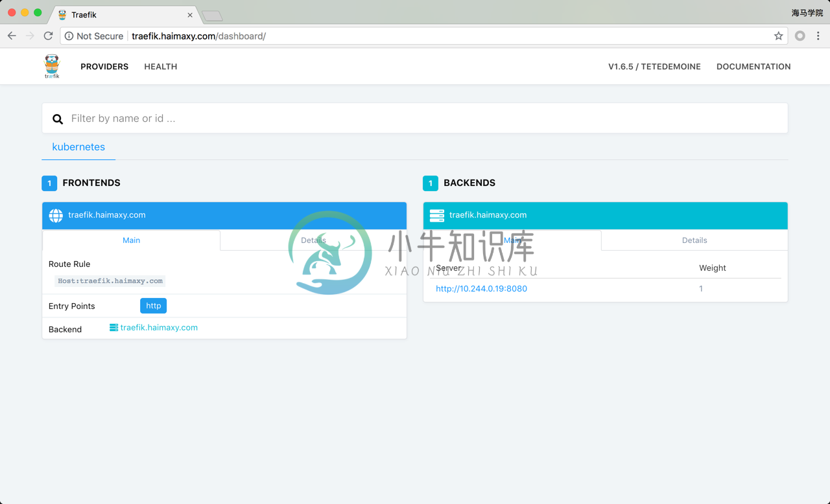Click the V1.6.5 / TETEDEMOINE version link

[x=654, y=67]
